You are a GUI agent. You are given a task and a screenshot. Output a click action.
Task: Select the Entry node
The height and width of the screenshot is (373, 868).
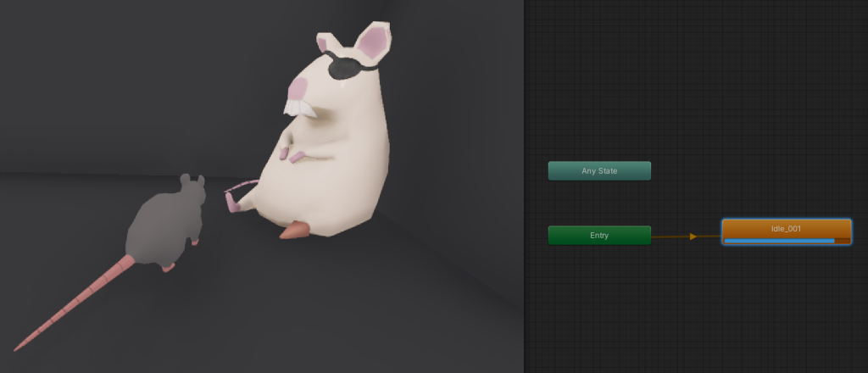click(599, 235)
